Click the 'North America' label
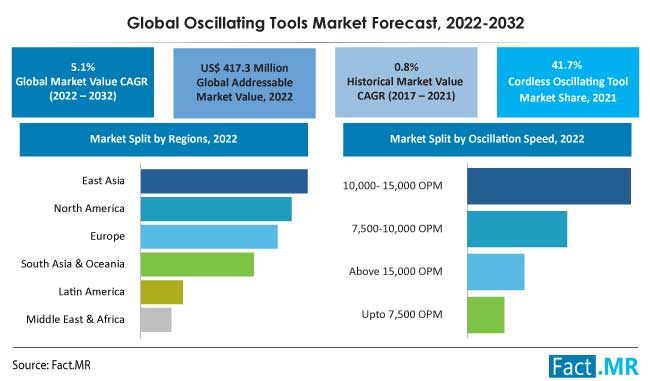The height and width of the screenshot is (381, 650). [x=89, y=209]
